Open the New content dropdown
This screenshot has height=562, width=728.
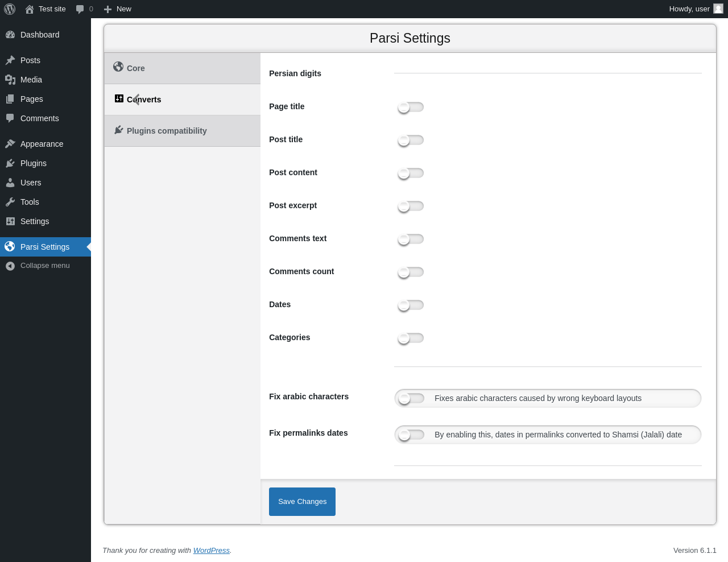coord(118,9)
